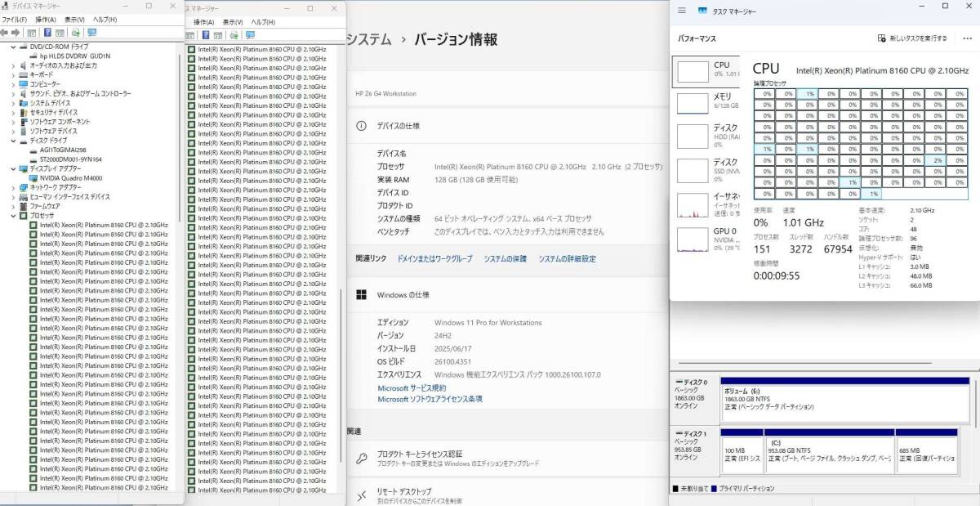Image resolution: width=980 pixels, height=506 pixels.
Task: Open 操作(A) menu in second Device Manager
Action: (x=203, y=22)
